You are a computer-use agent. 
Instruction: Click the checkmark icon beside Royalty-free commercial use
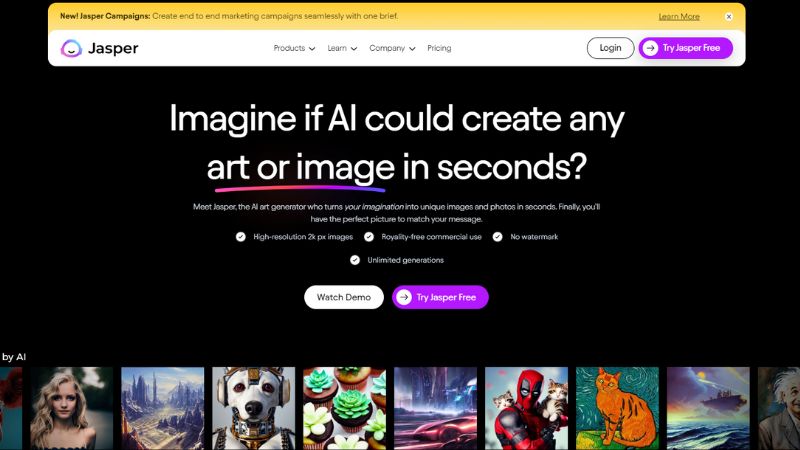(369, 237)
